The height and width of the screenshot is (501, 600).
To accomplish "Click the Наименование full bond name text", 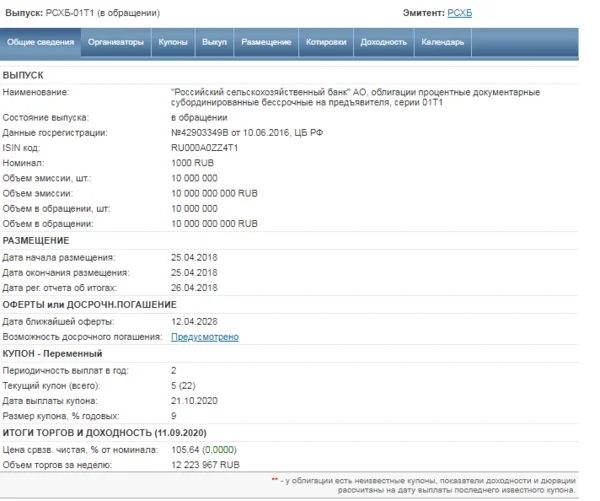I will click(x=355, y=97).
